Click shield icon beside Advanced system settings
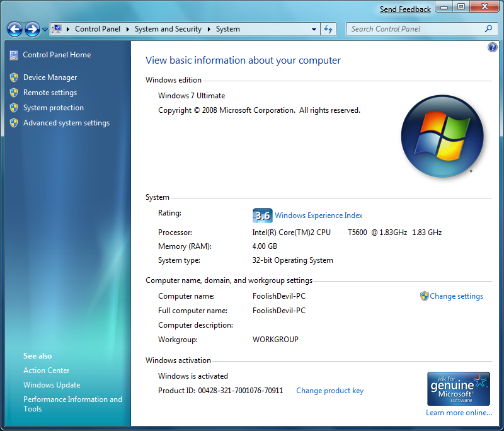The image size is (504, 431). tap(14, 123)
